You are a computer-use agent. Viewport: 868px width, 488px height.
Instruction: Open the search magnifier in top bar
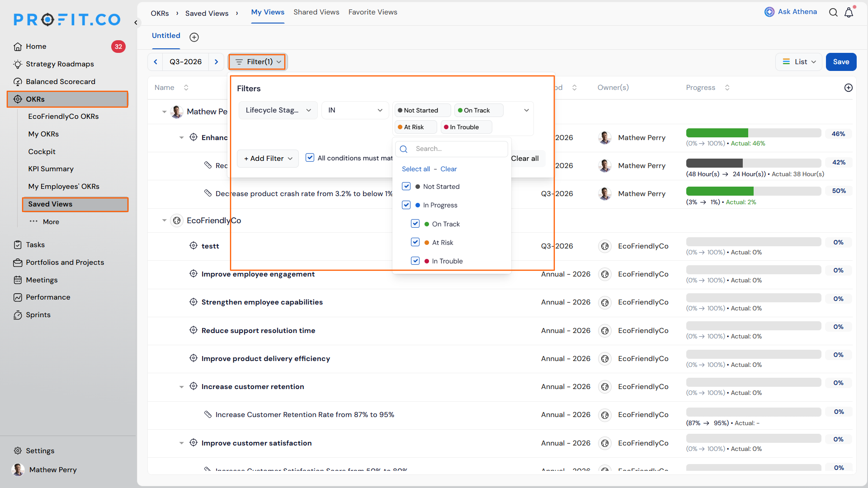pos(833,12)
